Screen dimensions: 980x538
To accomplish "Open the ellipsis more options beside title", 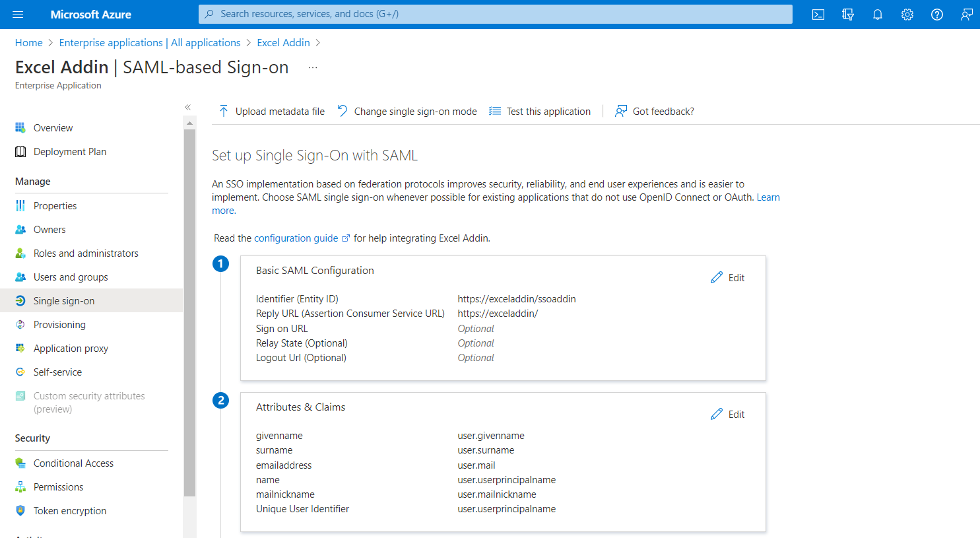I will [x=313, y=67].
